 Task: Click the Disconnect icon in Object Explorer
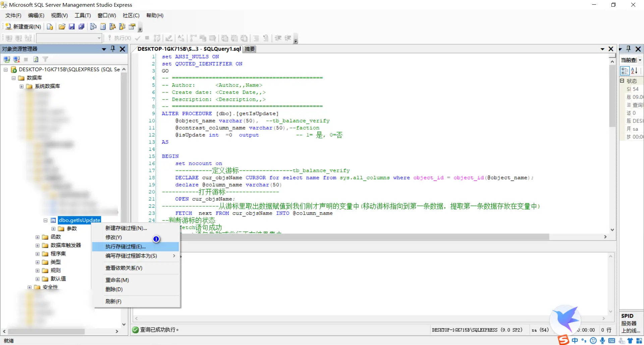(x=16, y=59)
